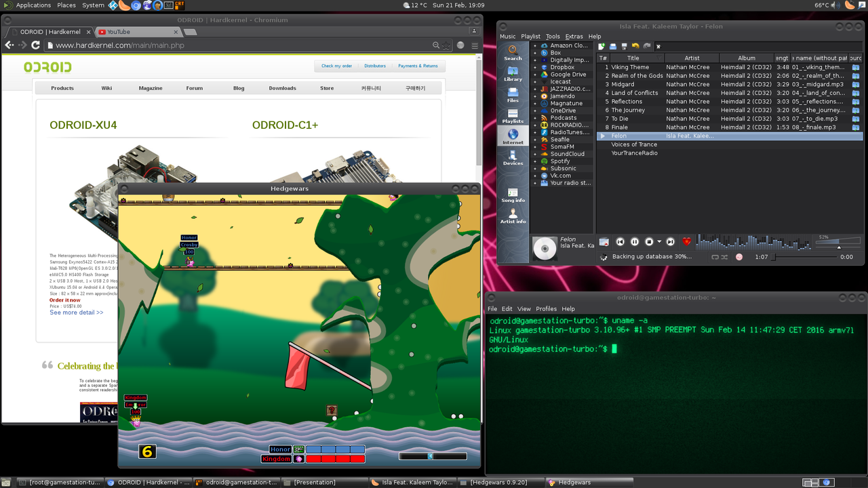This screenshot has width=868, height=488.
Task: Open the Search tab in Clementine sidebar
Action: click(513, 52)
